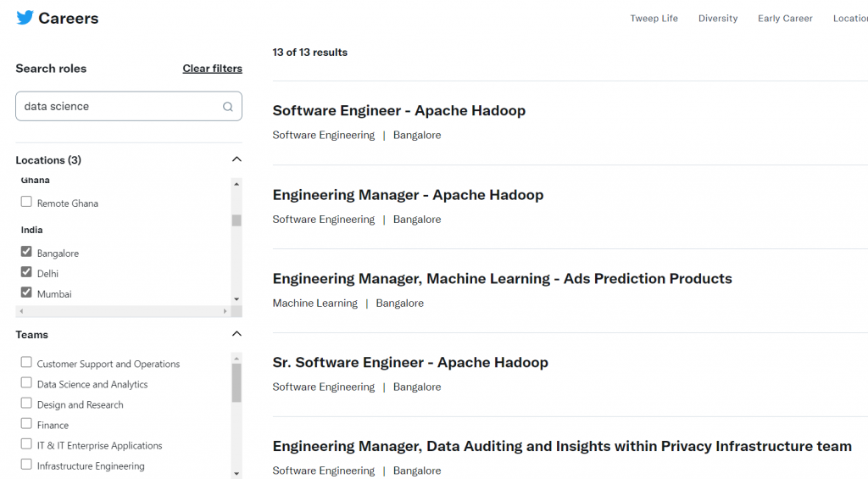Click Locations list scroll up arrow

236,184
